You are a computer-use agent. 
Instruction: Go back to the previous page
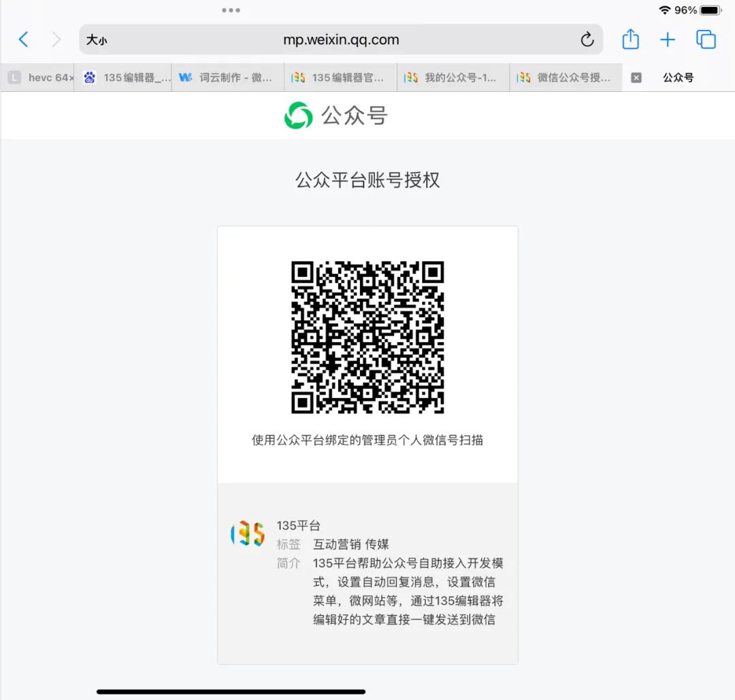click(23, 39)
